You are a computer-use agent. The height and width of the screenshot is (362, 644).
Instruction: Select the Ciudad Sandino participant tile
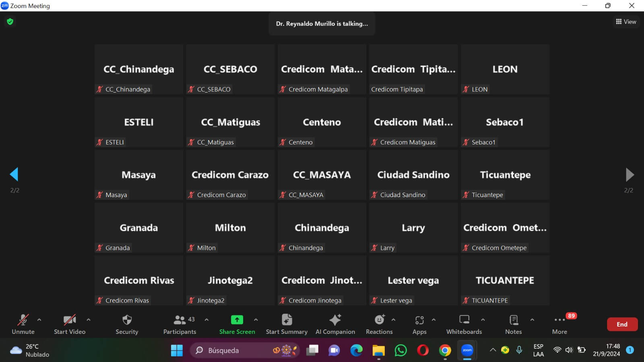click(x=413, y=175)
